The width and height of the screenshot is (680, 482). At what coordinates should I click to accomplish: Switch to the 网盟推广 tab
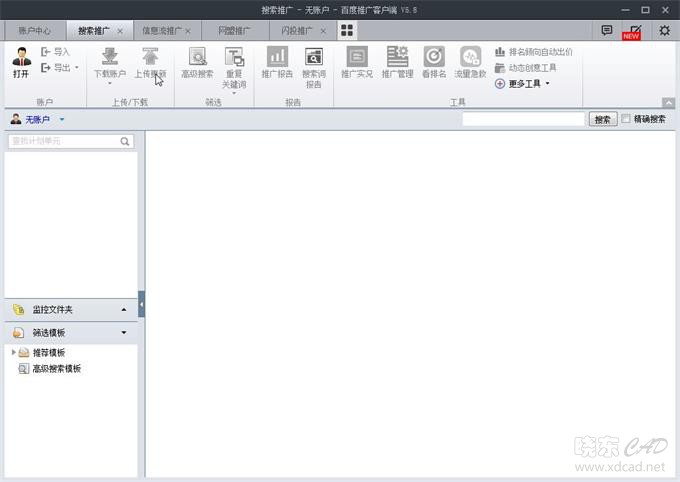(234, 31)
